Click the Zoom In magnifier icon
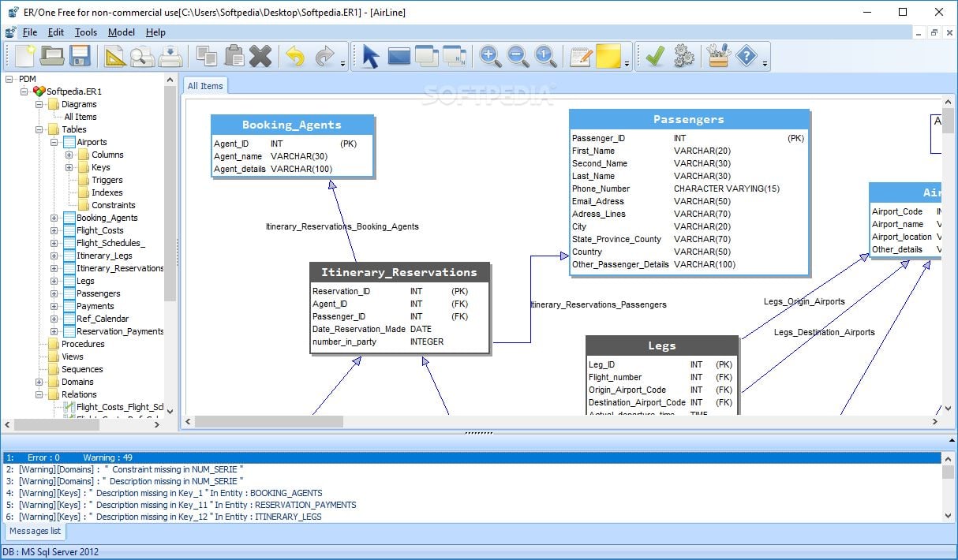This screenshot has width=958, height=560. (x=489, y=56)
